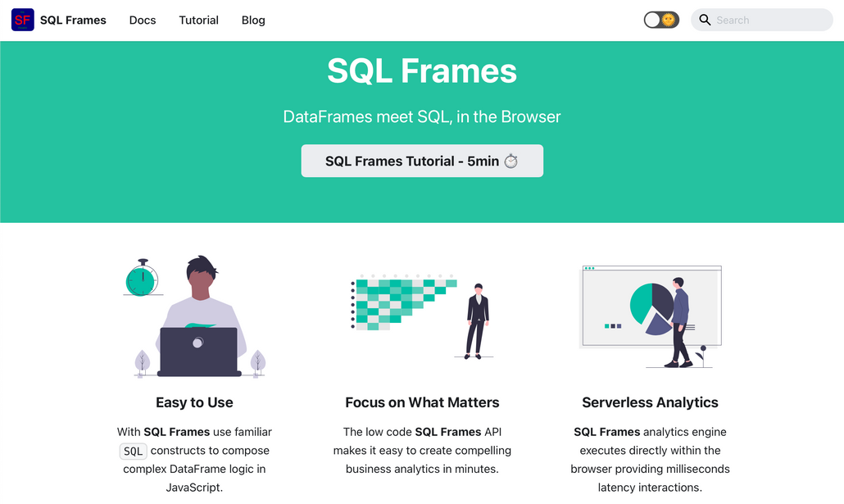The width and height of the screenshot is (844, 504).
Task: Click the SQL Frames Tutorial - 5min button
Action: (422, 161)
